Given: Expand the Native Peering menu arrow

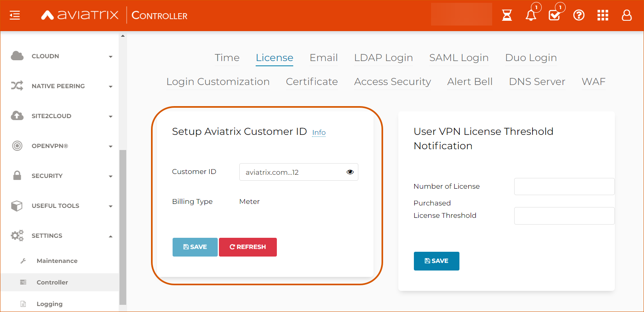Looking at the screenshot, I should pyautogui.click(x=111, y=87).
